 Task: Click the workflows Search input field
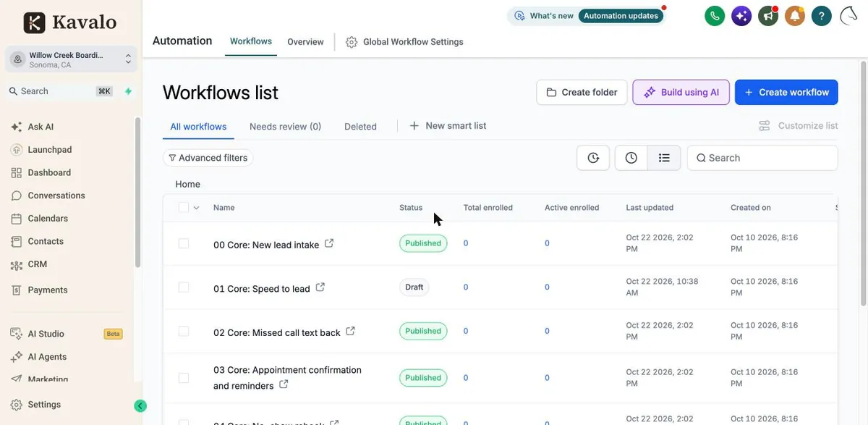coord(762,158)
